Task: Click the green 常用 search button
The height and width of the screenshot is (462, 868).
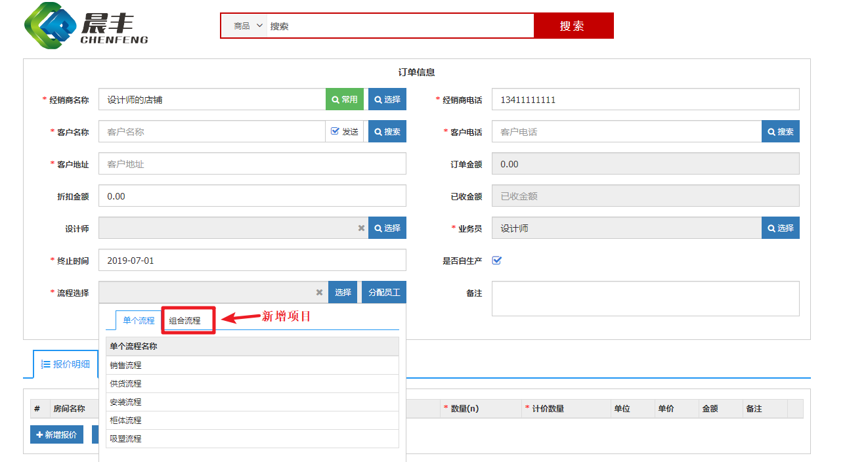Action: click(345, 100)
